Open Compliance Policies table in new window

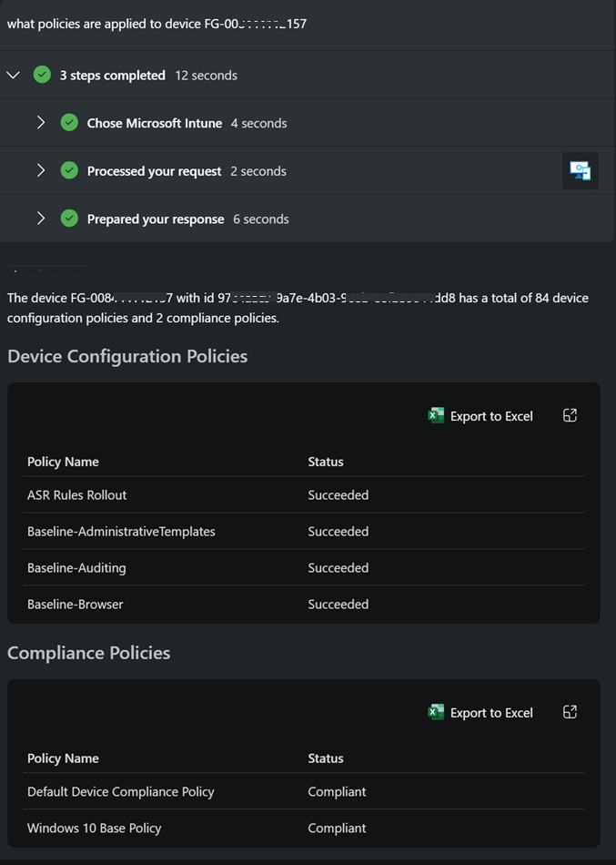coord(570,712)
